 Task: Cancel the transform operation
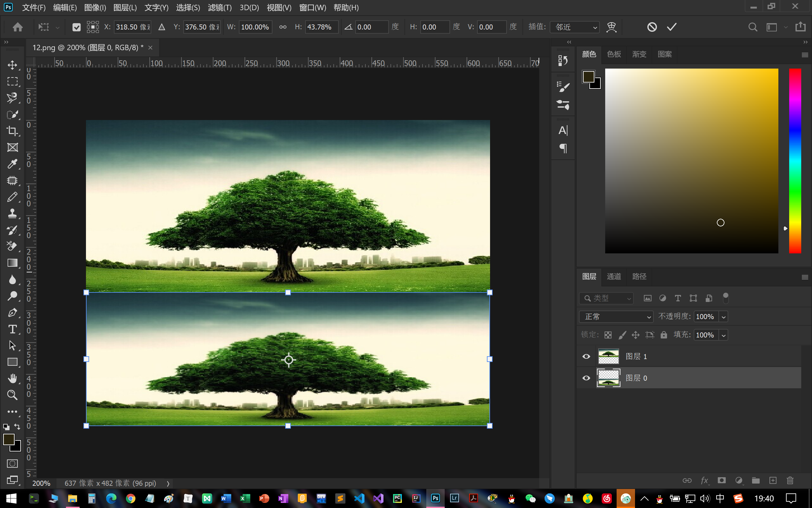click(652, 27)
